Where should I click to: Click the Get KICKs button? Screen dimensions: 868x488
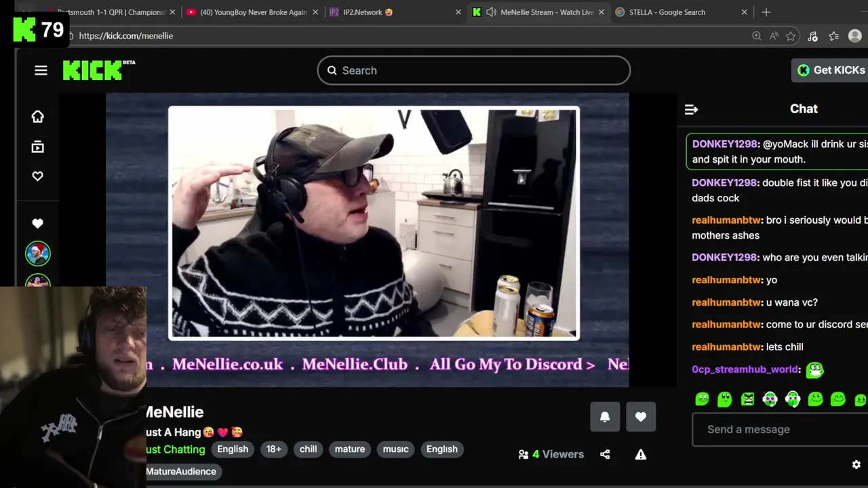pos(831,70)
